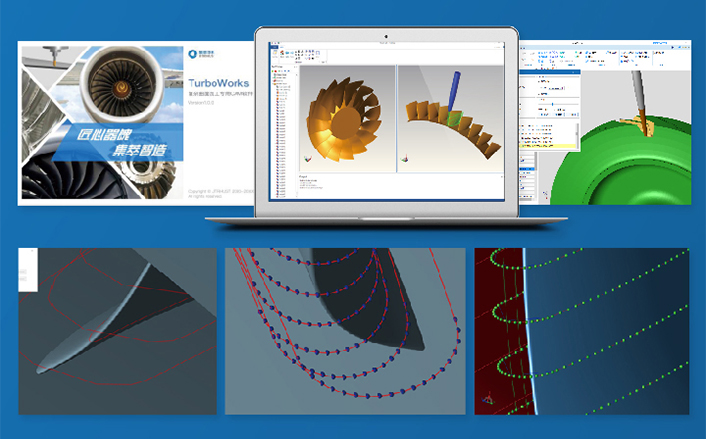706x439 pixels.
Task: Open the first ribbon tab on laptop window
Action: [x=273, y=44]
